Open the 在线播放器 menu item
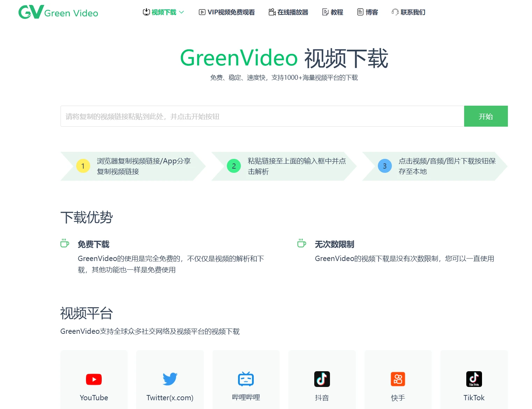Image resolution: width=532 pixels, height=409 pixels. [293, 12]
